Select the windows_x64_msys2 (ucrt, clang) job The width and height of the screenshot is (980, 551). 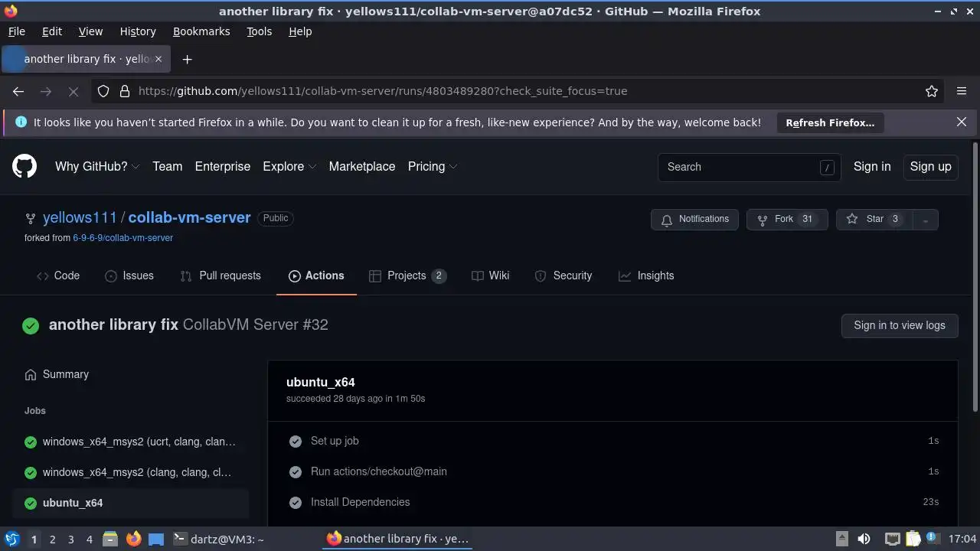pyautogui.click(x=130, y=442)
